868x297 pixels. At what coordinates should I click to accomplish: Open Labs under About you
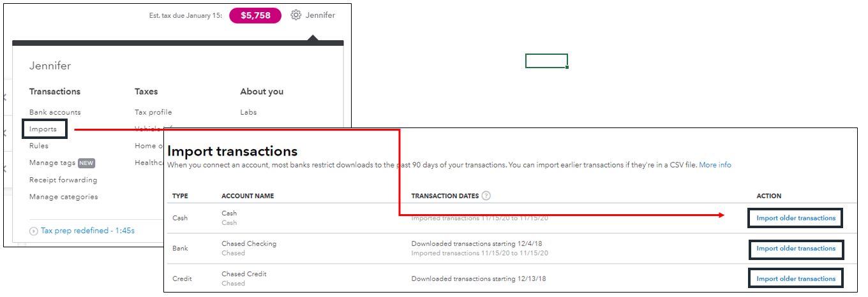(248, 112)
